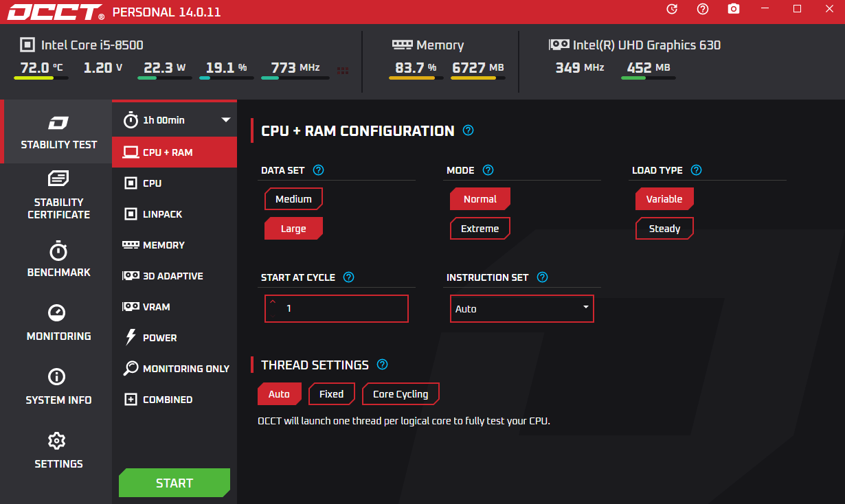The image size is (845, 504).
Task: Open the Benchmark section
Action: click(58, 260)
